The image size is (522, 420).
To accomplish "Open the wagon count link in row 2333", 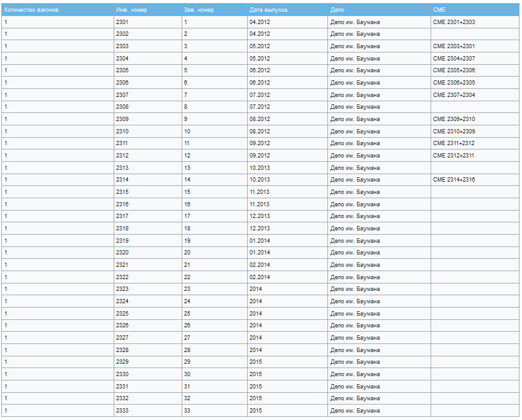I will (6, 411).
